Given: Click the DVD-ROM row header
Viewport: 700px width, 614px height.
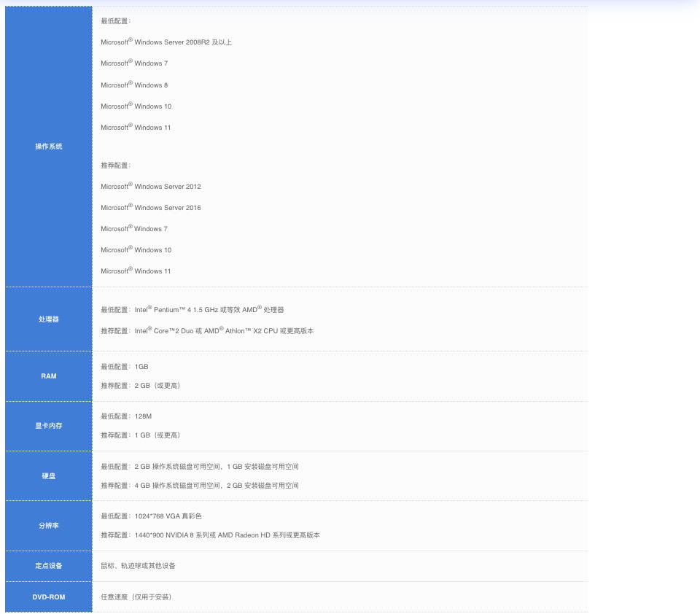Looking at the screenshot, I should pyautogui.click(x=49, y=597).
